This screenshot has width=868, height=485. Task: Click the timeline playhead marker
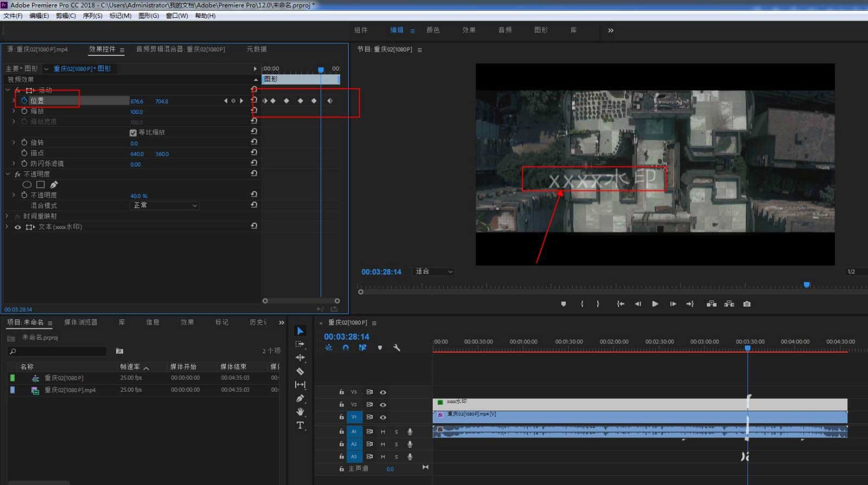[x=748, y=348]
